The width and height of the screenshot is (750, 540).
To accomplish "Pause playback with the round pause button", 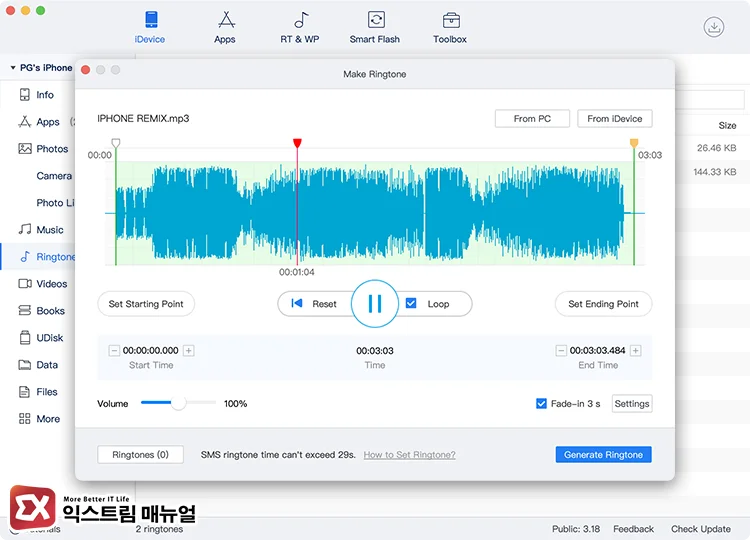I will point(375,304).
